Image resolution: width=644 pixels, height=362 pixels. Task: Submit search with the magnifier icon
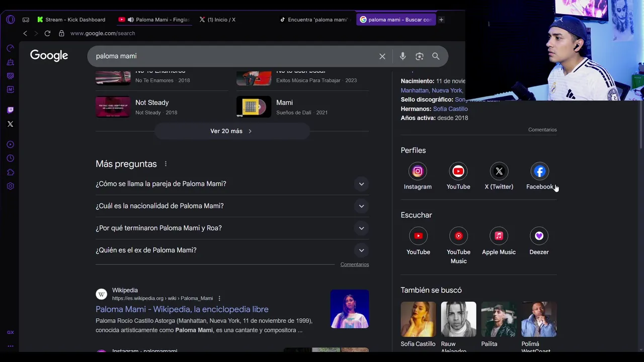436,56
